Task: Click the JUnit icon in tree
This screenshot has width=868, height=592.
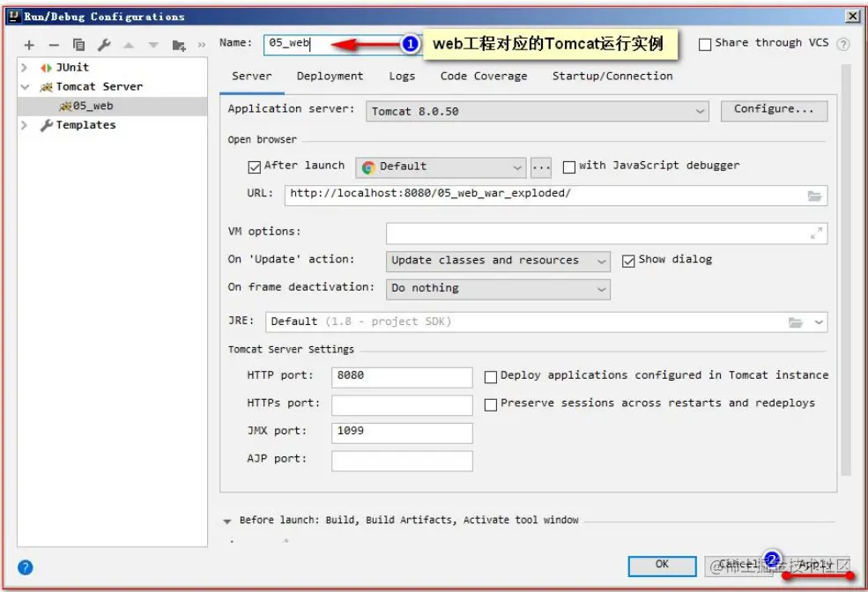Action: point(46,68)
